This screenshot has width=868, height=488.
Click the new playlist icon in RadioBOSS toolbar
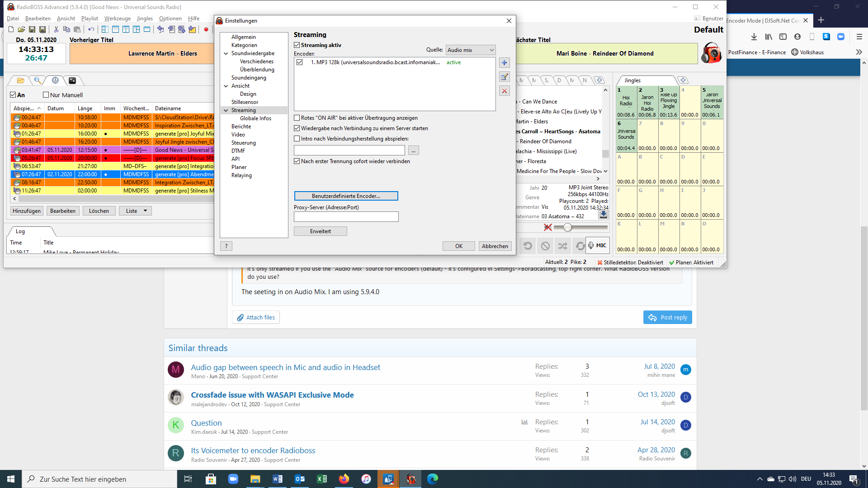pyautogui.click(x=11, y=29)
